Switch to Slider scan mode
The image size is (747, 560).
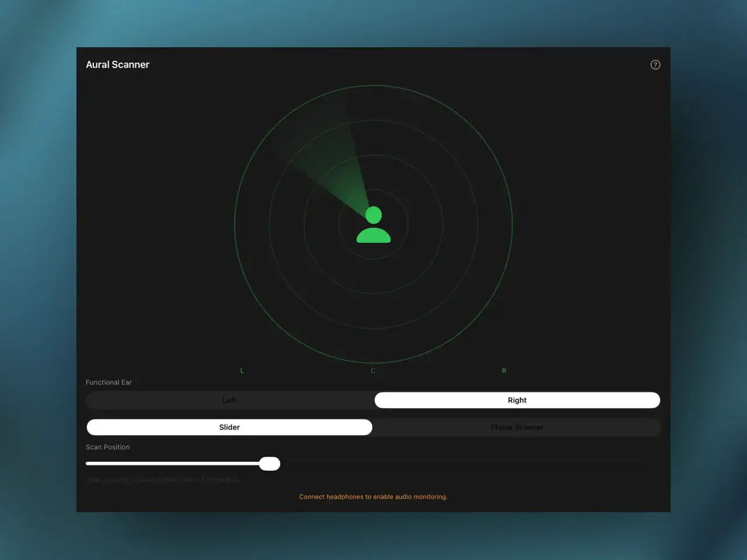click(x=229, y=427)
